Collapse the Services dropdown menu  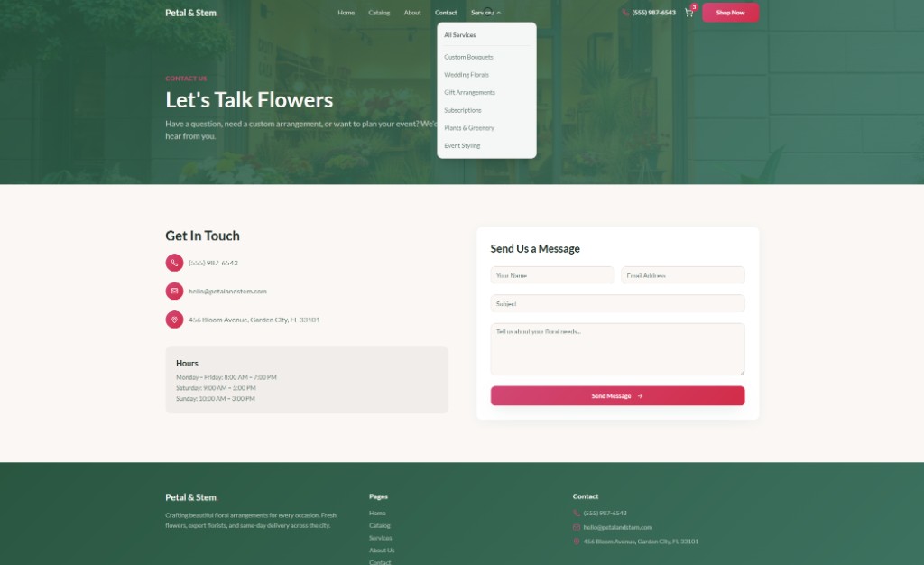point(485,13)
